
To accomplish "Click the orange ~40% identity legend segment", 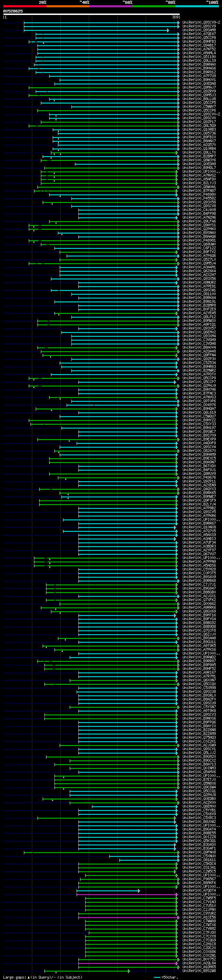I will click(68, 7).
